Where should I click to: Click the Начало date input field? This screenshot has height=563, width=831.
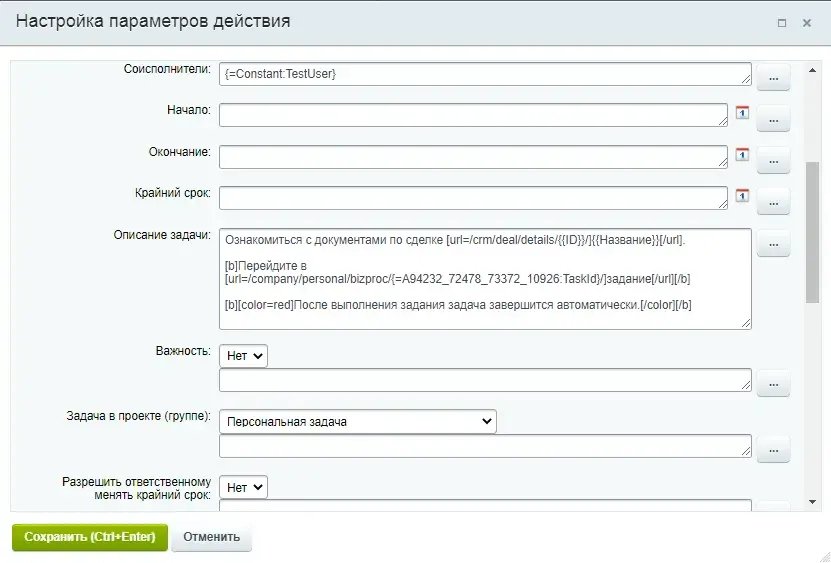(473, 115)
